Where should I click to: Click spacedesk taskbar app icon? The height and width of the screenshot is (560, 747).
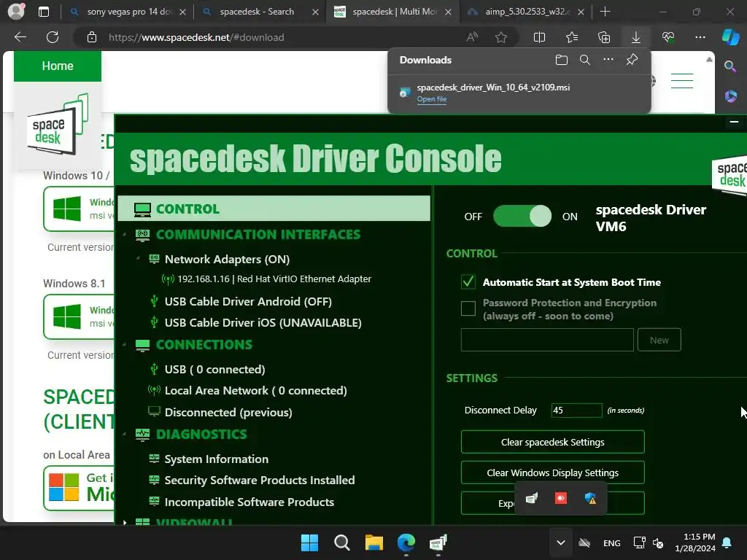pyautogui.click(x=438, y=542)
